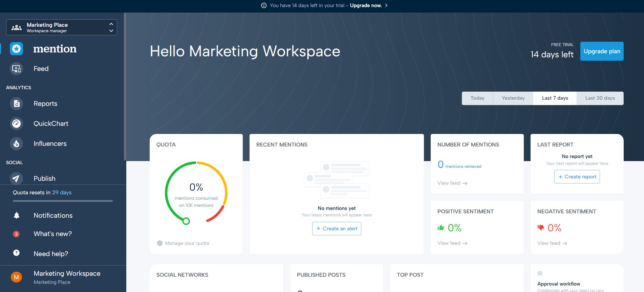
Task: Click the quota gauge circular handle
Action: click(x=186, y=221)
